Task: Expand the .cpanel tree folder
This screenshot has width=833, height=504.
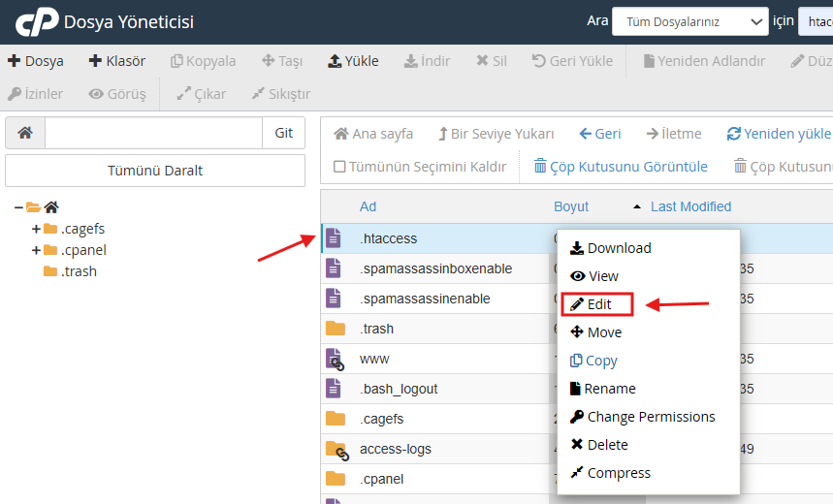Action: pyautogui.click(x=36, y=250)
